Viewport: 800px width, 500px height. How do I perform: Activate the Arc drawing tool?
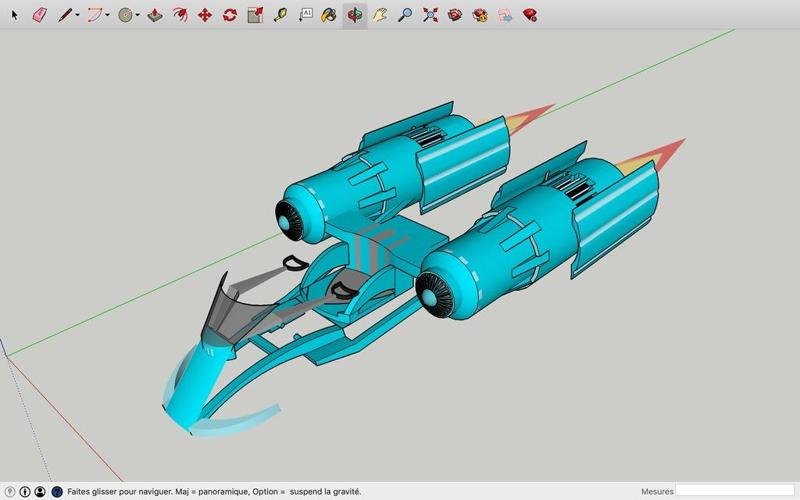pyautogui.click(x=94, y=15)
